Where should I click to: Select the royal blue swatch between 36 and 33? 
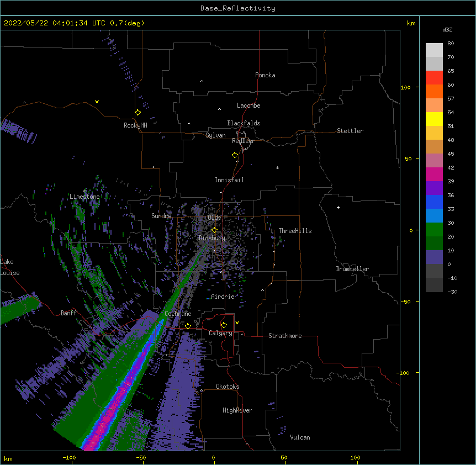[434, 202]
